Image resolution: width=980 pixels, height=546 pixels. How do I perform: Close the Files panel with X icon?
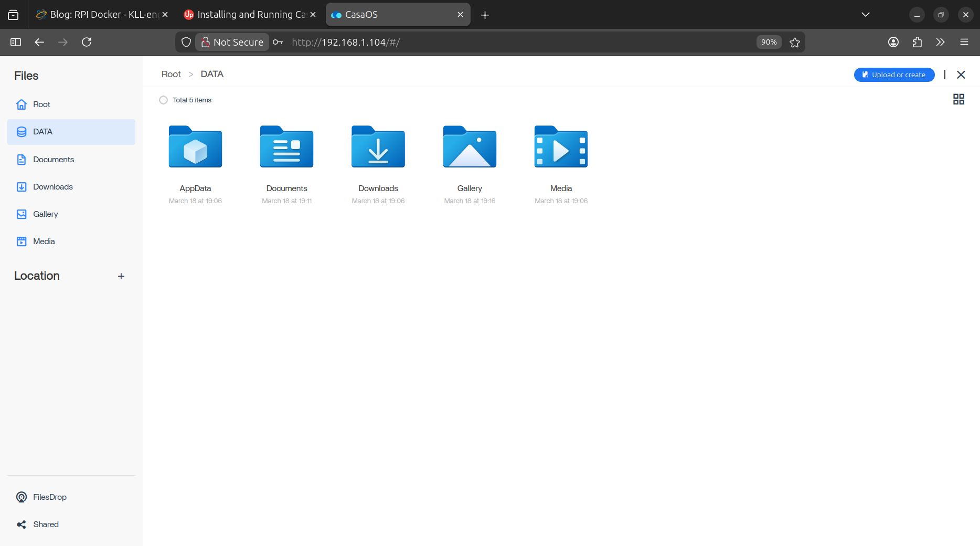[961, 75]
